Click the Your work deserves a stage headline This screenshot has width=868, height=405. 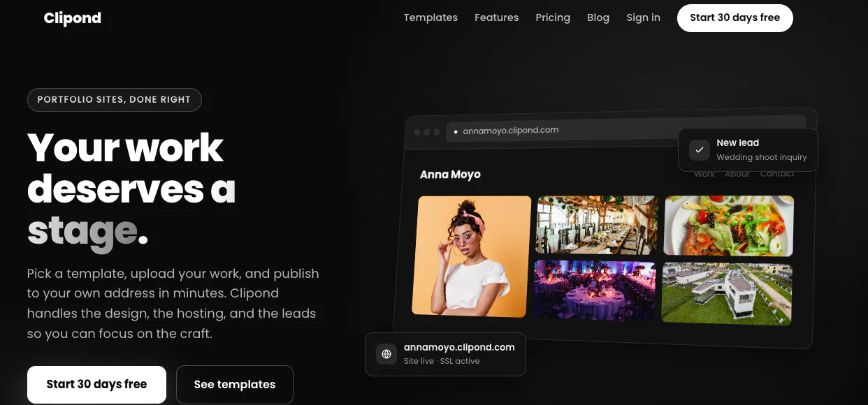tap(131, 189)
